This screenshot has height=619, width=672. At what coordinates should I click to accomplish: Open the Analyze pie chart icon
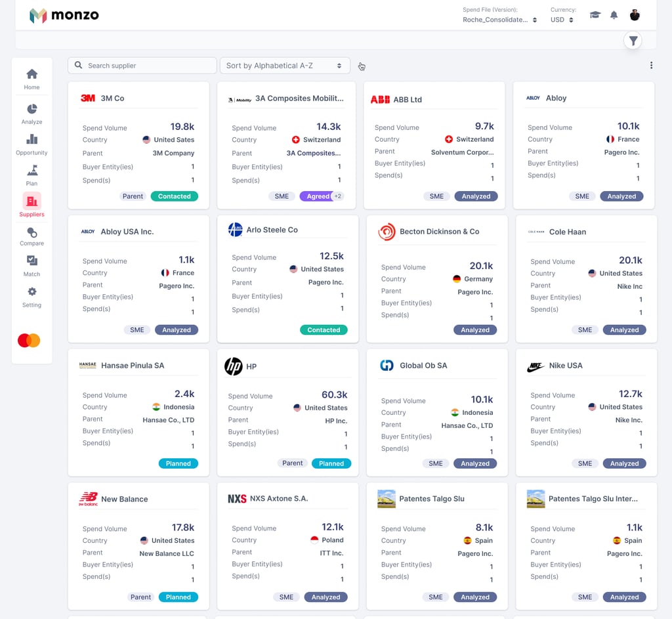tap(31, 109)
